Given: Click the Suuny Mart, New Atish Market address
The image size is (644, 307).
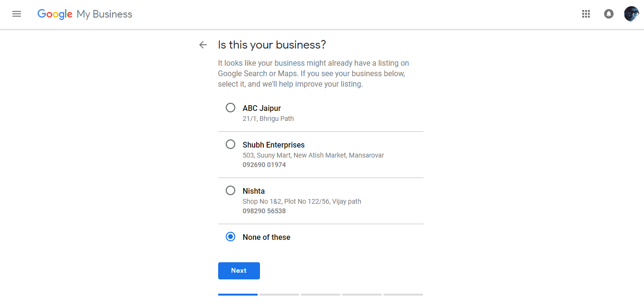Looking at the screenshot, I should [x=314, y=155].
